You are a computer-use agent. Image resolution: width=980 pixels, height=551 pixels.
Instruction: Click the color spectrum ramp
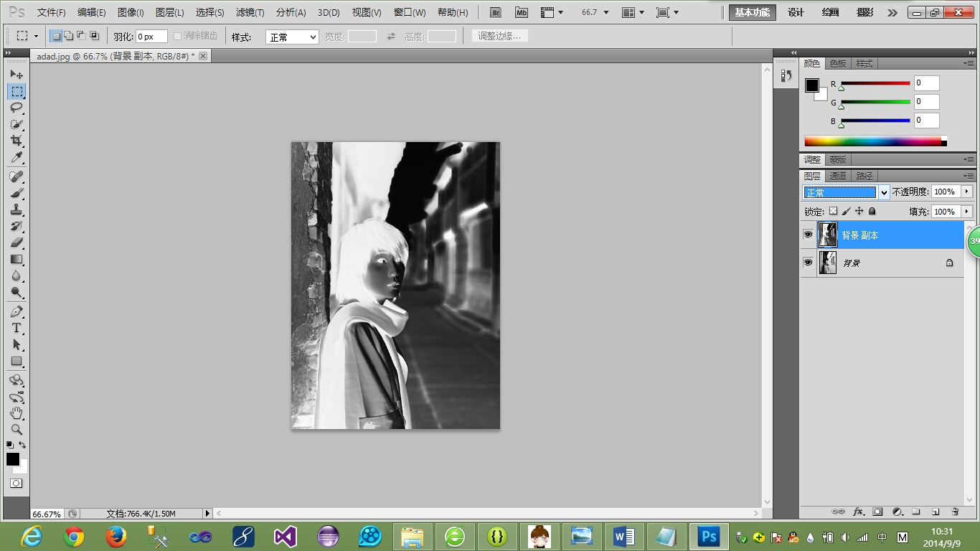tap(875, 141)
